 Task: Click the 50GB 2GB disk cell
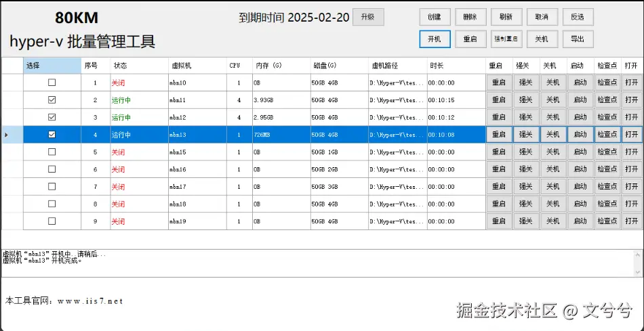point(340,169)
